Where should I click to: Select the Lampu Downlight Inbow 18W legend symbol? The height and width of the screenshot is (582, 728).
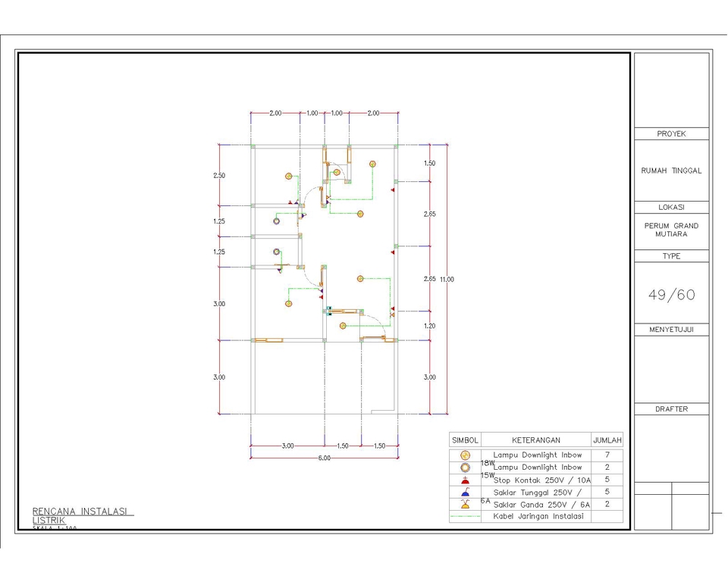tap(464, 455)
